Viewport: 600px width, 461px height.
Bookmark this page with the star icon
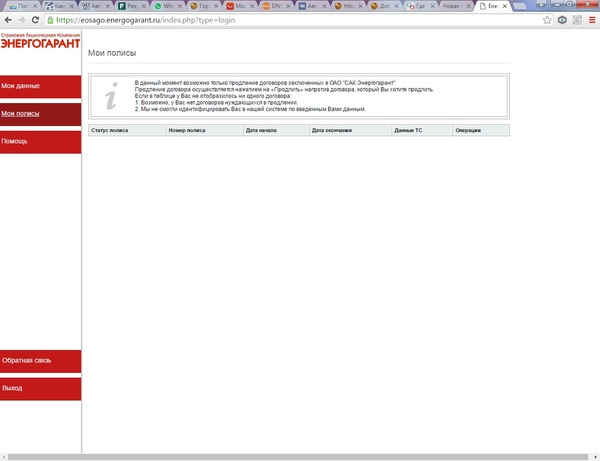point(547,20)
